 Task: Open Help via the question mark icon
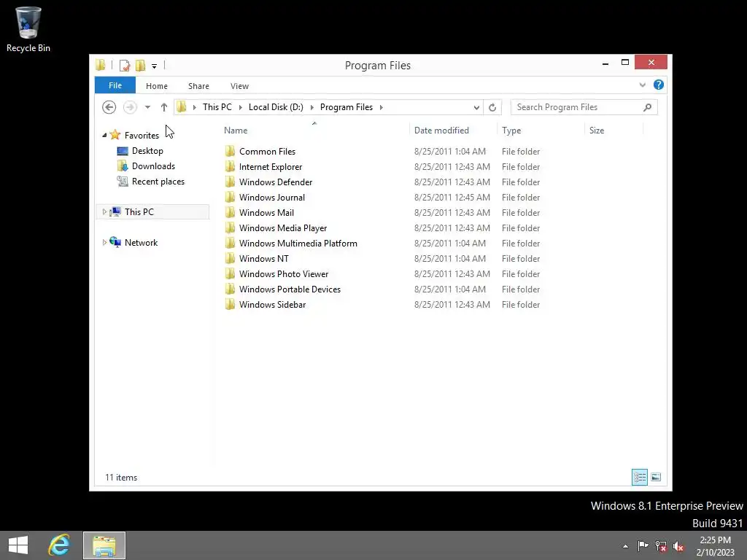(x=659, y=85)
